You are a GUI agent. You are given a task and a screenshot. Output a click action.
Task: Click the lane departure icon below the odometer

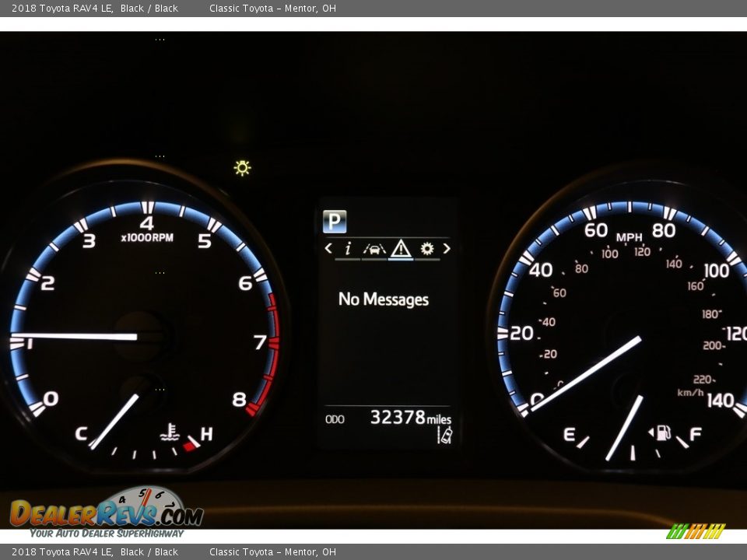click(x=445, y=435)
